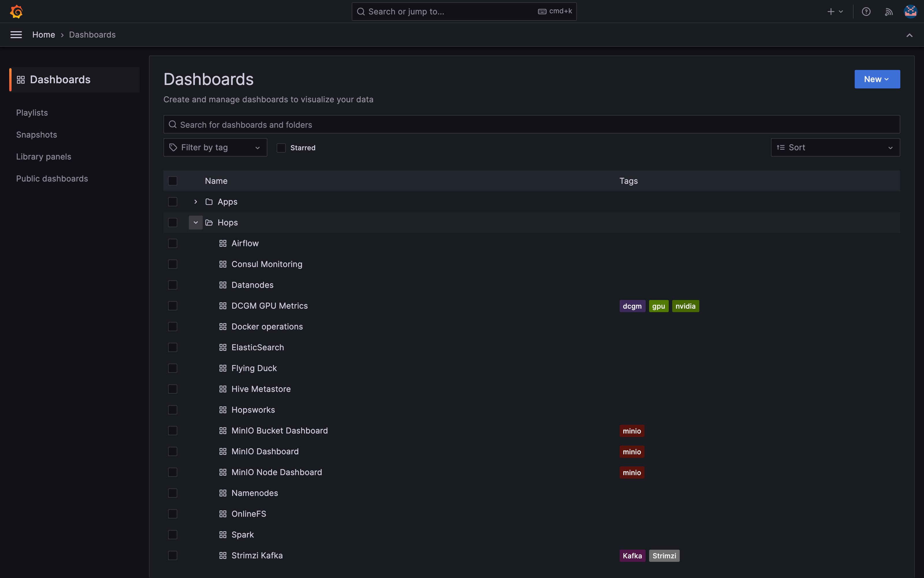Open the news RSS feed icon
The height and width of the screenshot is (578, 924).
coord(889,12)
